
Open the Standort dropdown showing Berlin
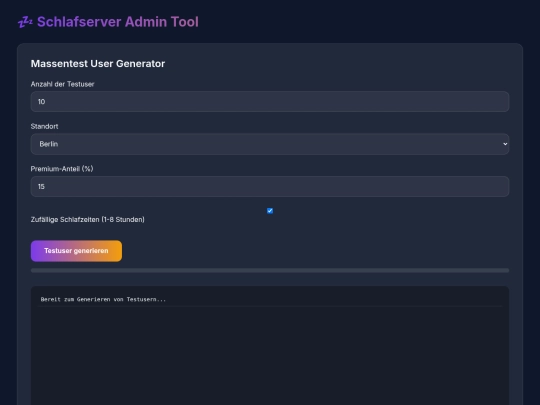[270, 144]
